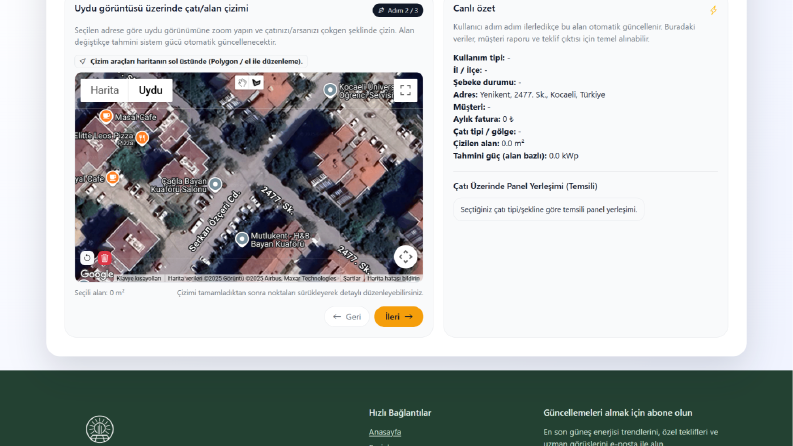Select the hand pan tool on map
The width and height of the screenshot is (793, 446).
[x=242, y=82]
